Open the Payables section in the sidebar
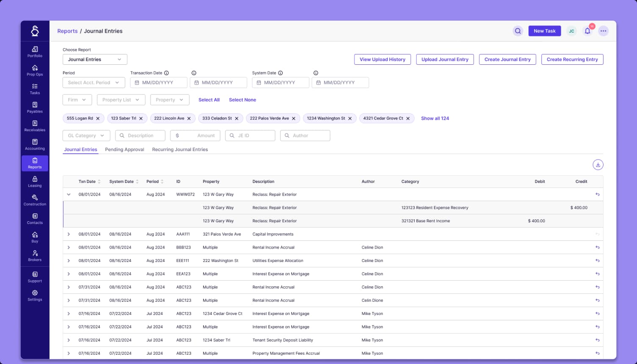This screenshot has height=364, width=637. click(35, 108)
